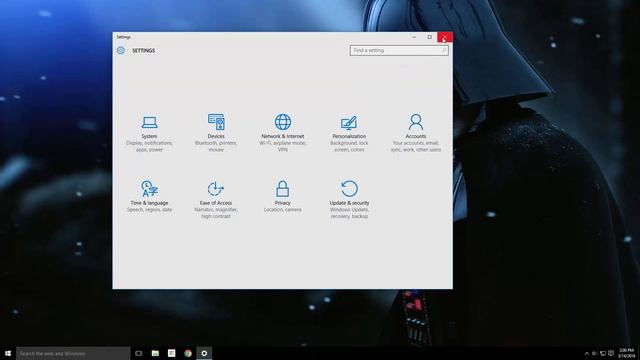Open the Action Center notifications icon

tap(611, 353)
